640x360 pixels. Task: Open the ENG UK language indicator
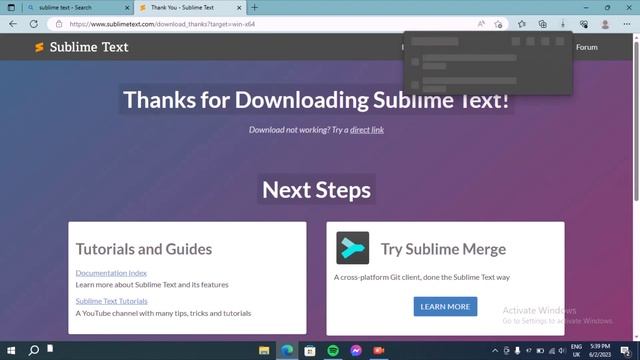pyautogui.click(x=576, y=351)
